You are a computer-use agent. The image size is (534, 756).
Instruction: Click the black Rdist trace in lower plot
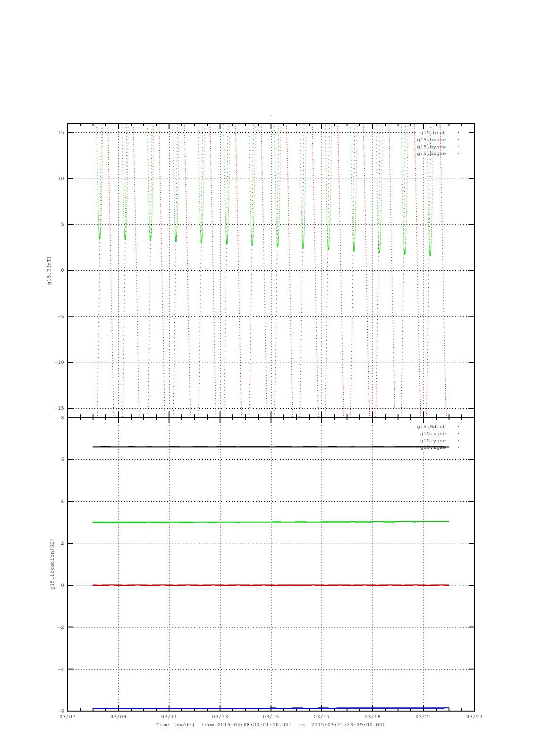[271, 447]
